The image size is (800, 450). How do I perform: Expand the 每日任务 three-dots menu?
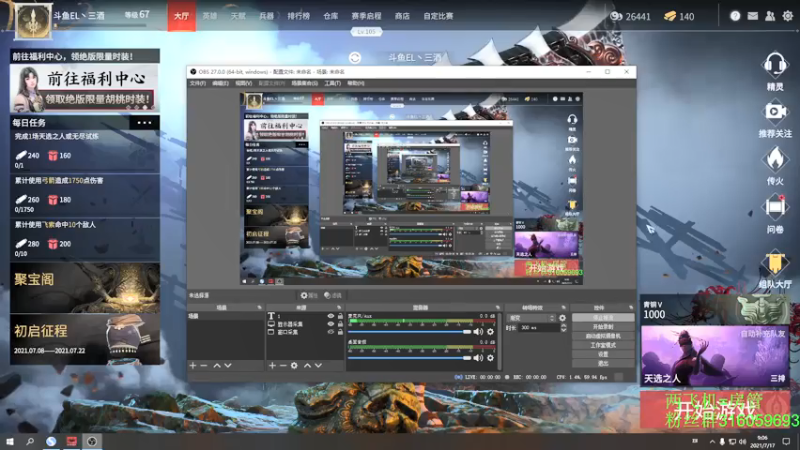coord(144,122)
